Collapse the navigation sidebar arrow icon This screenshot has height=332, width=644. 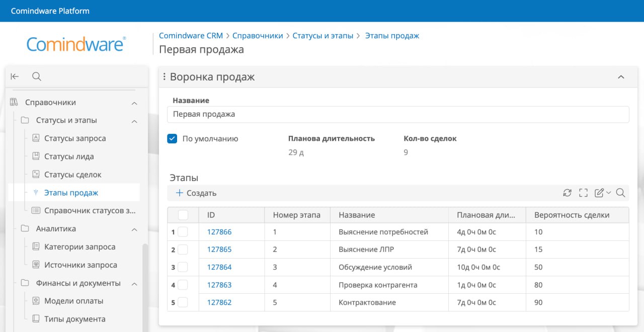tap(15, 76)
